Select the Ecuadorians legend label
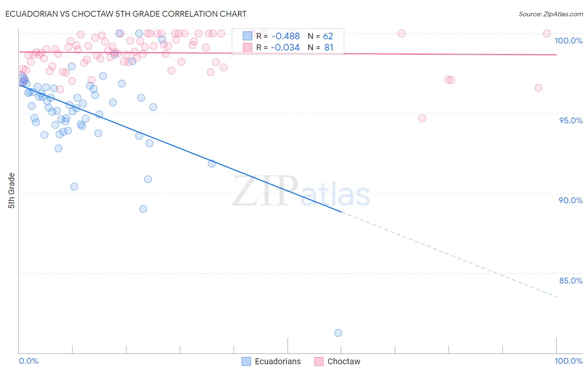 [278, 361]
